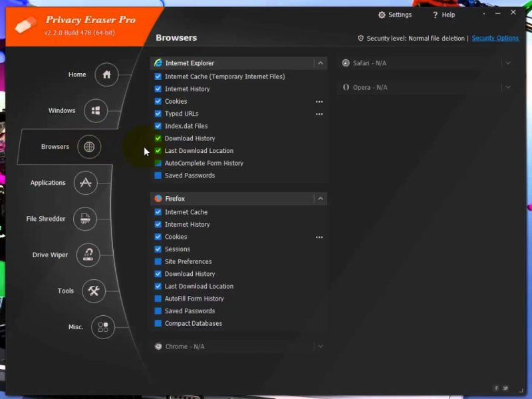532x399 pixels.
Task: Click the Help question mark icon
Action: [435, 15]
